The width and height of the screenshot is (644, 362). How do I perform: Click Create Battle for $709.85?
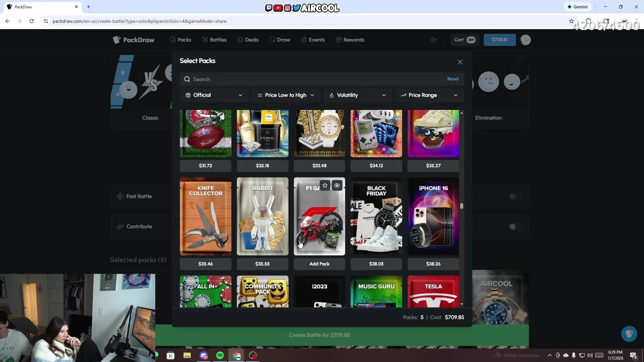342,335
